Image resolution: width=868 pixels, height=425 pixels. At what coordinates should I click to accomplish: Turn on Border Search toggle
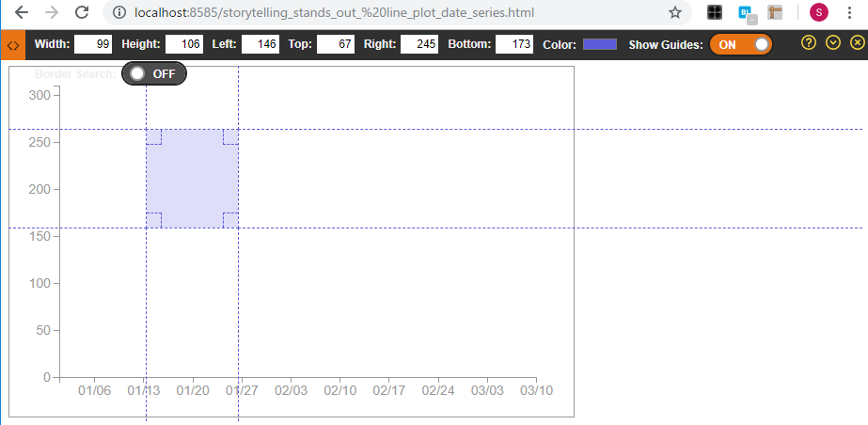pos(154,73)
